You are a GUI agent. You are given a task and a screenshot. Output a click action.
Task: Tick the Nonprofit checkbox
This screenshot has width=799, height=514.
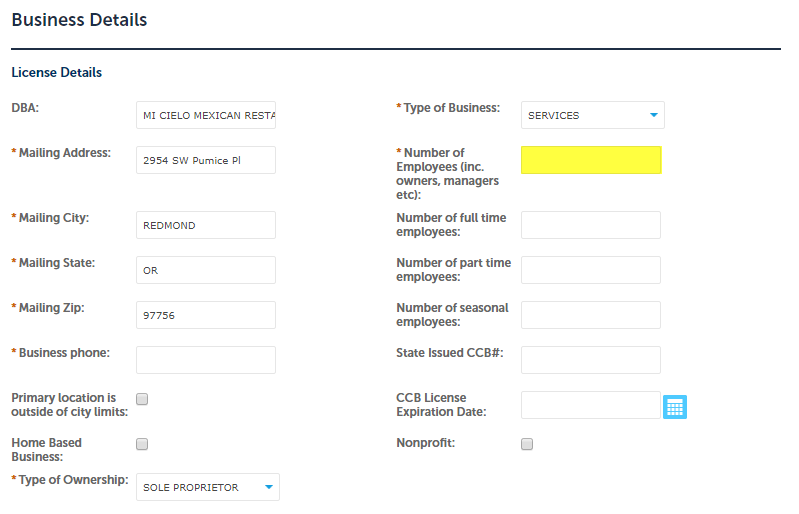[527, 444]
